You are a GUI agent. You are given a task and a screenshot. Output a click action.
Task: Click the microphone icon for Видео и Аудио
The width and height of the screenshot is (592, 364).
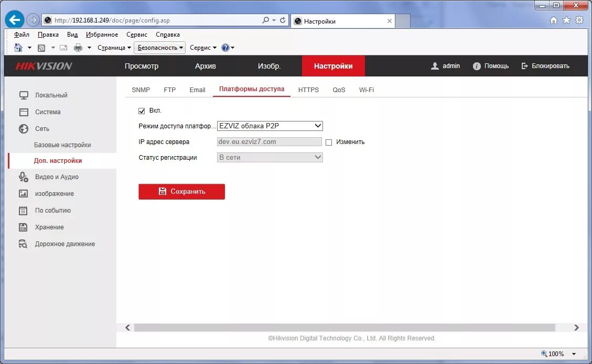(x=24, y=177)
